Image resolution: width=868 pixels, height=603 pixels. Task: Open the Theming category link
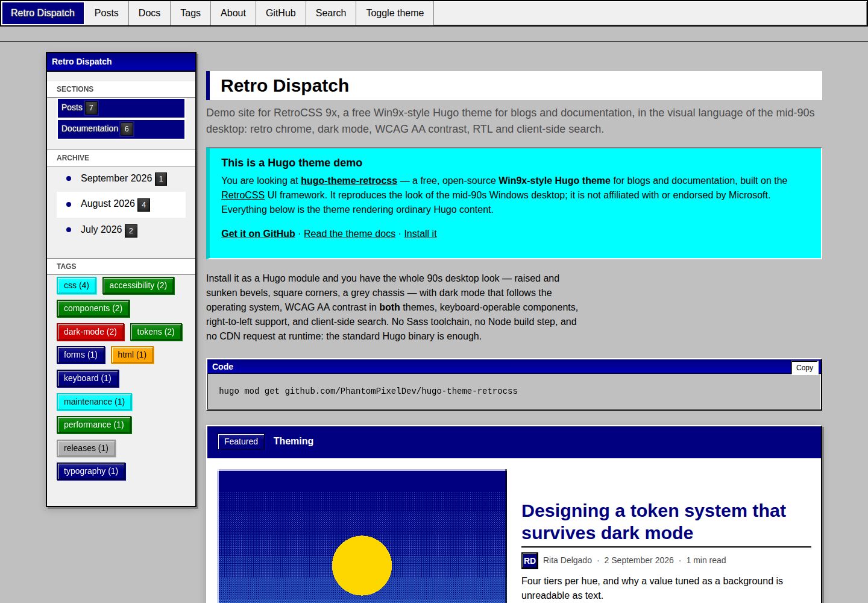294,441
